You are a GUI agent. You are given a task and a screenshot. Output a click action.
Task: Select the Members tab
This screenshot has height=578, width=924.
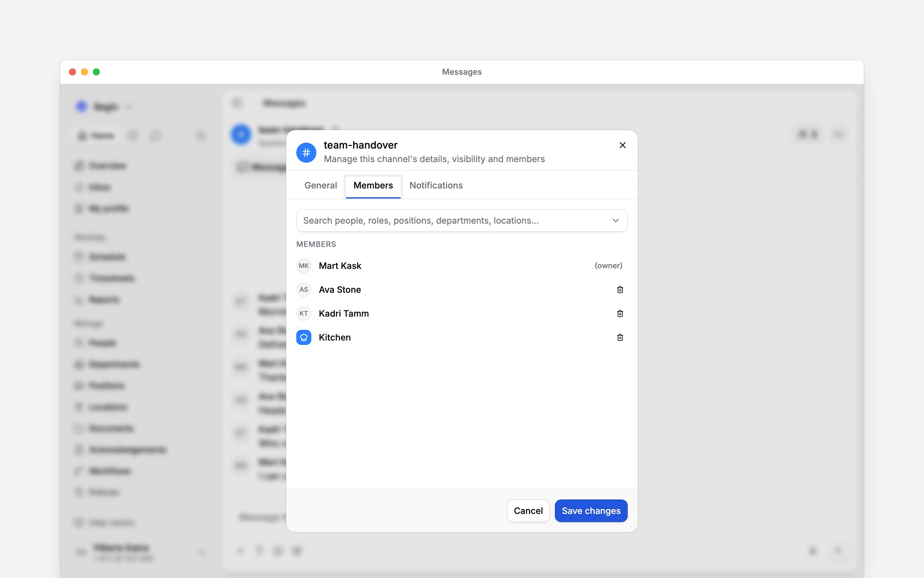[373, 185]
